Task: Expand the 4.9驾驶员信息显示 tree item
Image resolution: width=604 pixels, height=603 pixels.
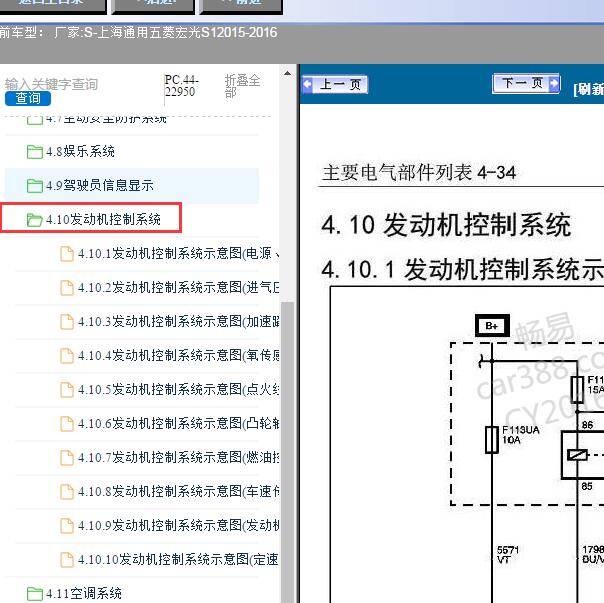Action: tap(100, 185)
